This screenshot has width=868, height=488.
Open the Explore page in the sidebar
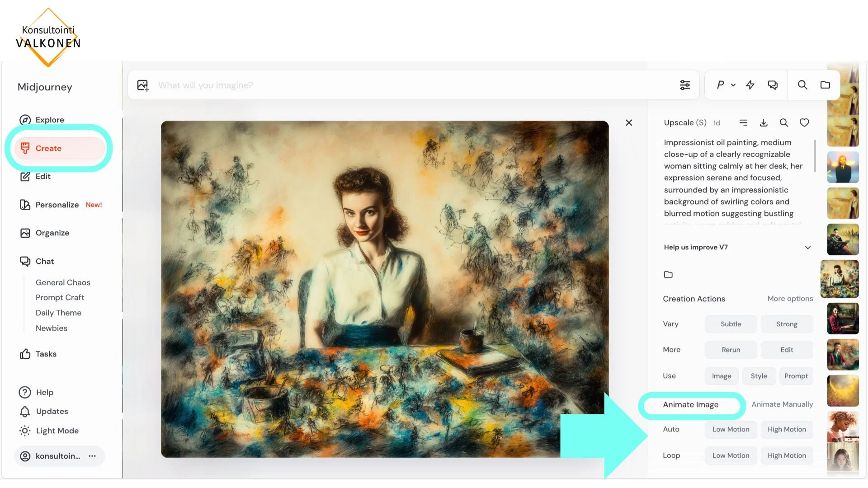pos(50,120)
